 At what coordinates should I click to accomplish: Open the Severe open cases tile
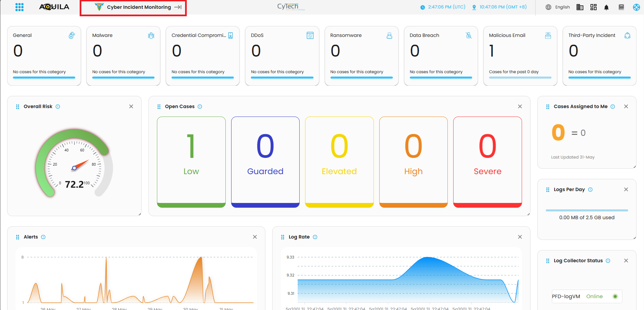coord(487,162)
